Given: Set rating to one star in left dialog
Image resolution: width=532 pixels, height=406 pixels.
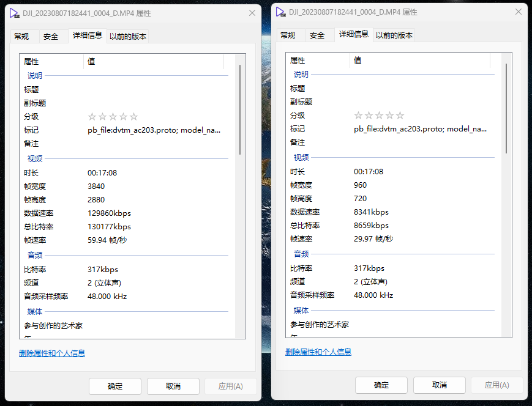Looking at the screenshot, I should (92, 117).
